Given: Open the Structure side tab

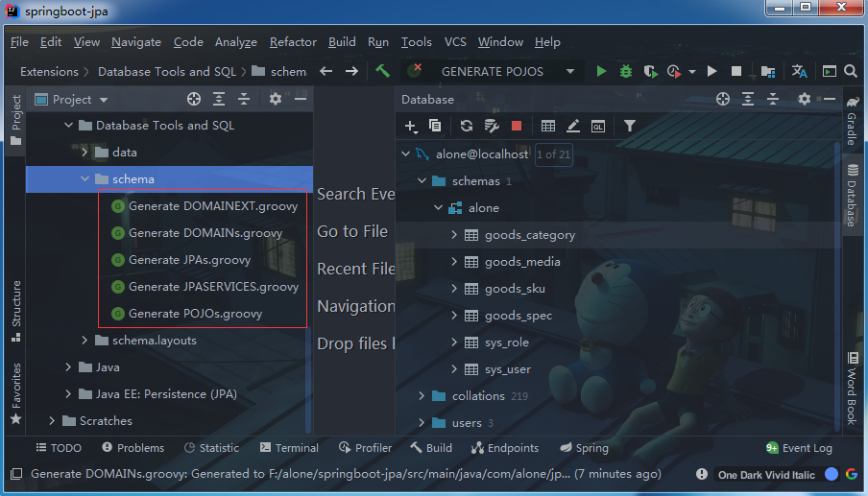Looking at the screenshot, I should [16, 311].
